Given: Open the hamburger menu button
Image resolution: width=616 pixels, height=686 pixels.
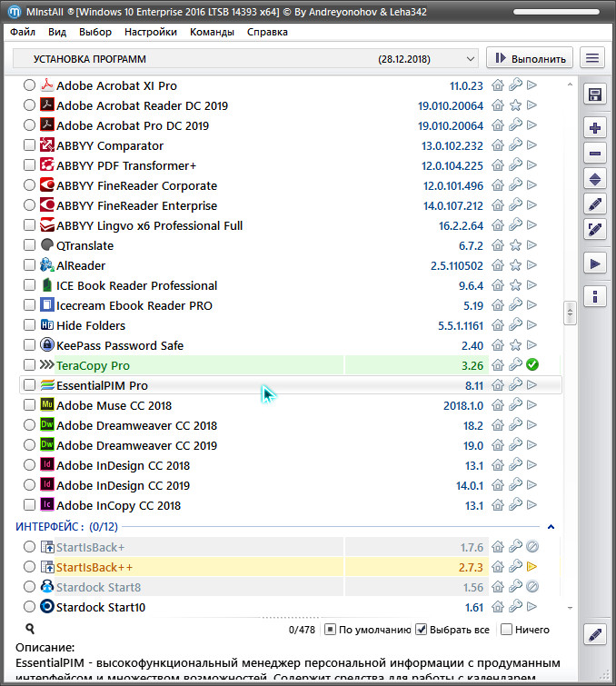Looking at the screenshot, I should [x=592, y=58].
